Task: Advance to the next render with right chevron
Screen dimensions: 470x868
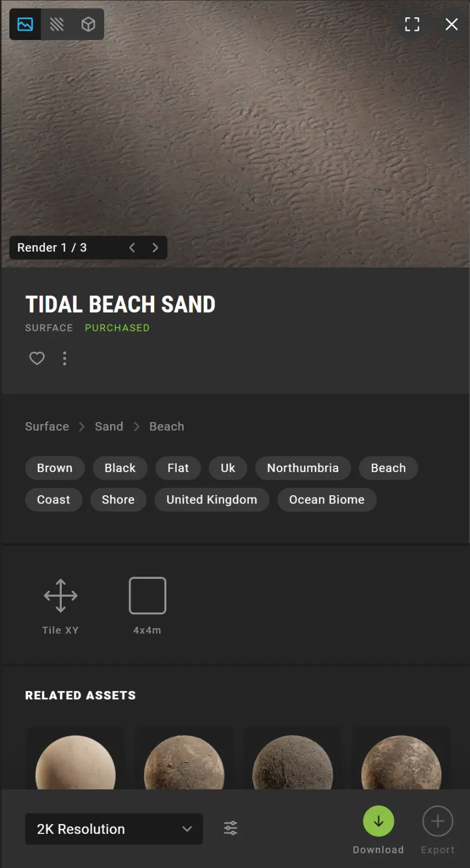Action: pyautogui.click(x=156, y=247)
